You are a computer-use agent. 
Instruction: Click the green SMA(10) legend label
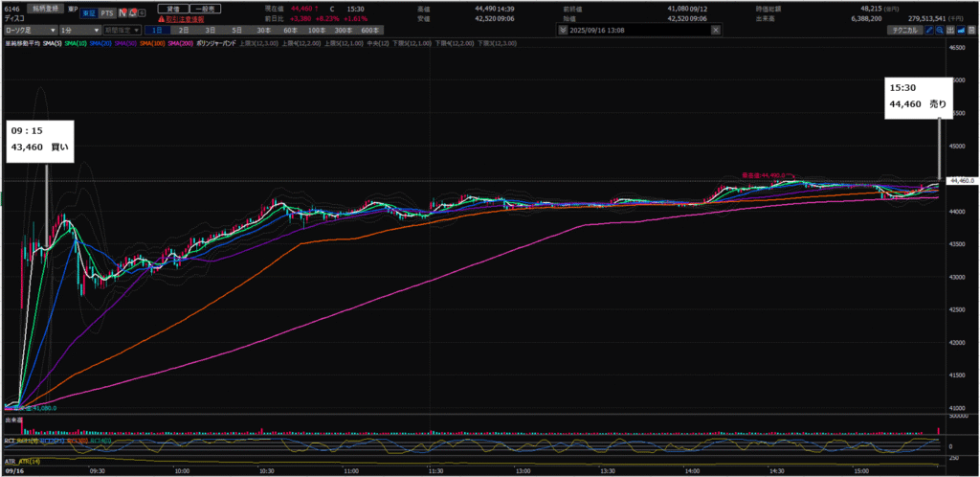tap(76, 44)
